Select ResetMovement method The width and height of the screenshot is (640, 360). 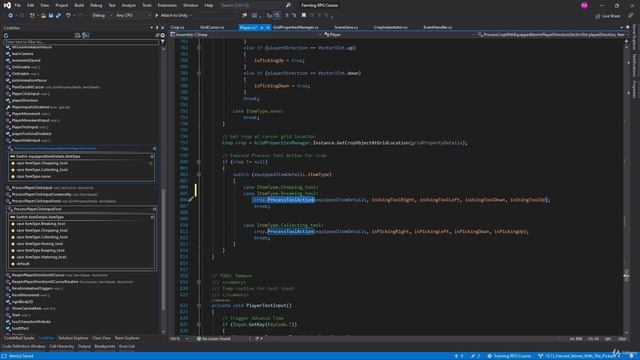click(25, 295)
